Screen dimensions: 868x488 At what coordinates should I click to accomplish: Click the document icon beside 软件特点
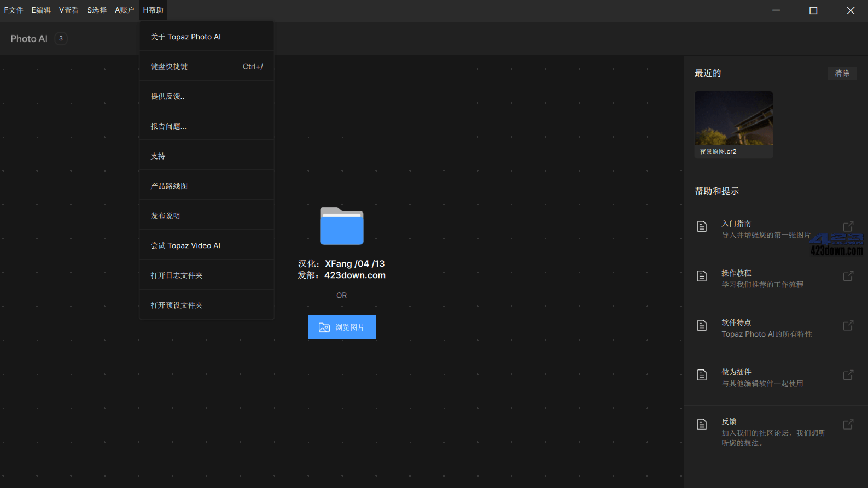(x=702, y=326)
